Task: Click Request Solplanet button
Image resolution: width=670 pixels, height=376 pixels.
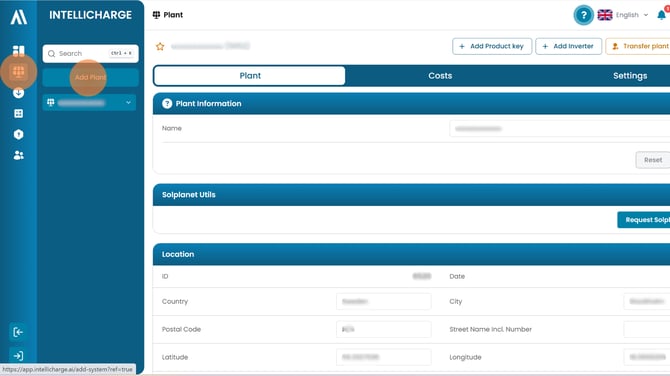Action: pos(644,220)
